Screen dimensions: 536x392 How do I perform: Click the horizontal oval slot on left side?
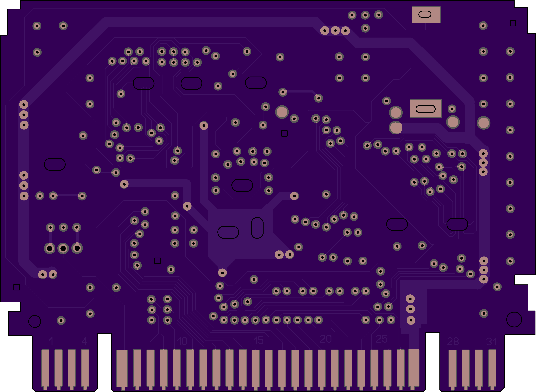pos(55,164)
